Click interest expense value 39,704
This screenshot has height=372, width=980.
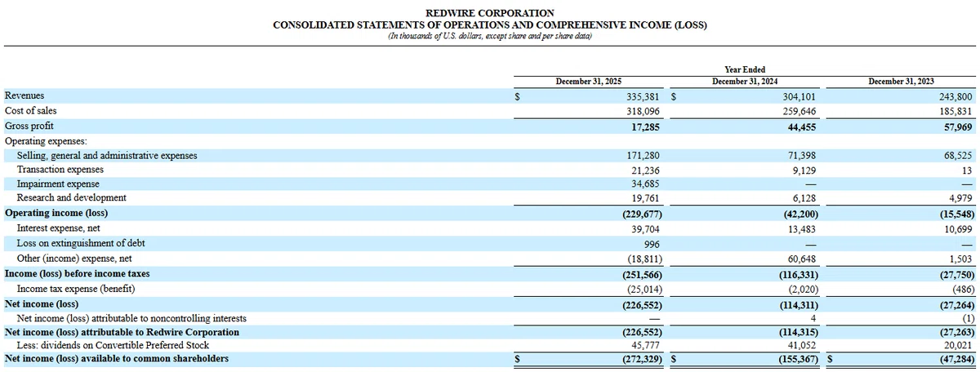[x=644, y=229]
